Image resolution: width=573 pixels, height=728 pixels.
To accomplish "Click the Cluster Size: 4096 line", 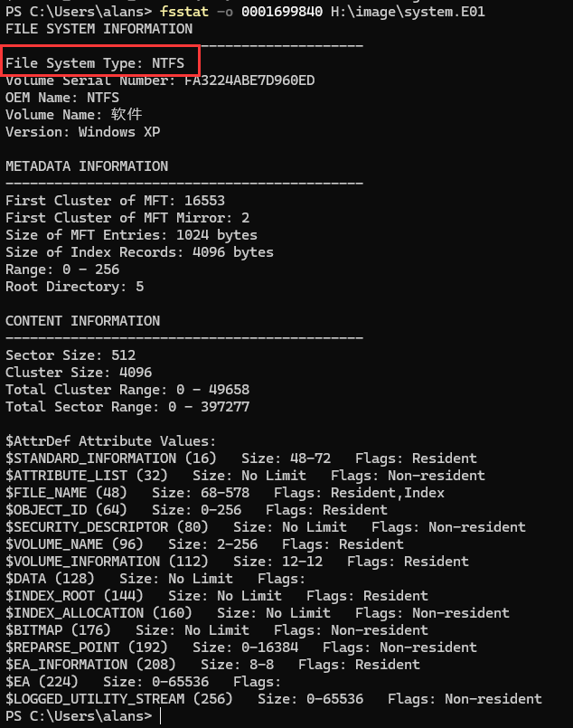I will pyautogui.click(x=79, y=373).
